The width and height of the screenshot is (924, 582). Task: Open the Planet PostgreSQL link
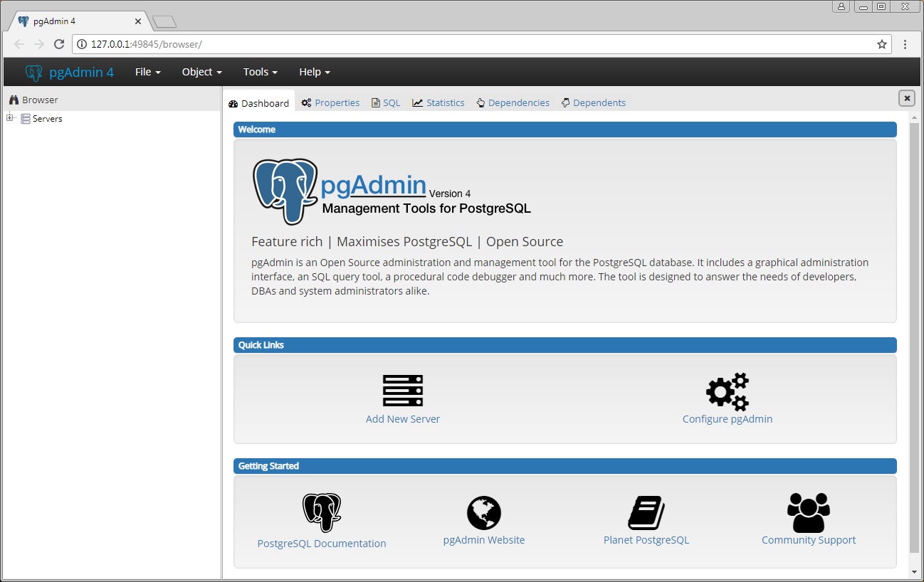coord(646,540)
